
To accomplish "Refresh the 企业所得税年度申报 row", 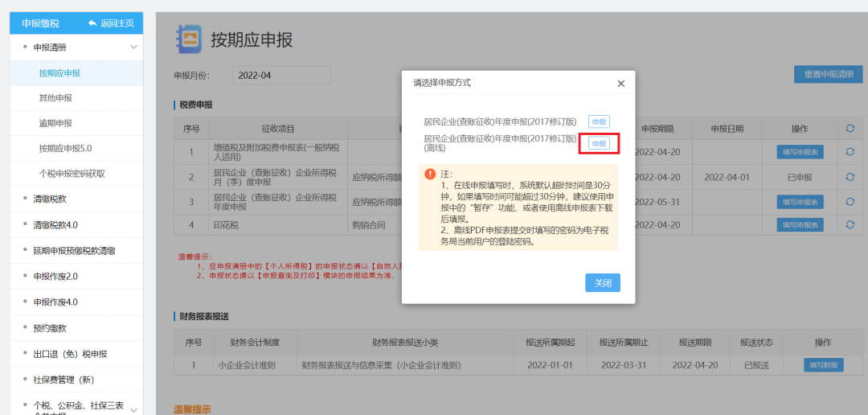I will (850, 202).
